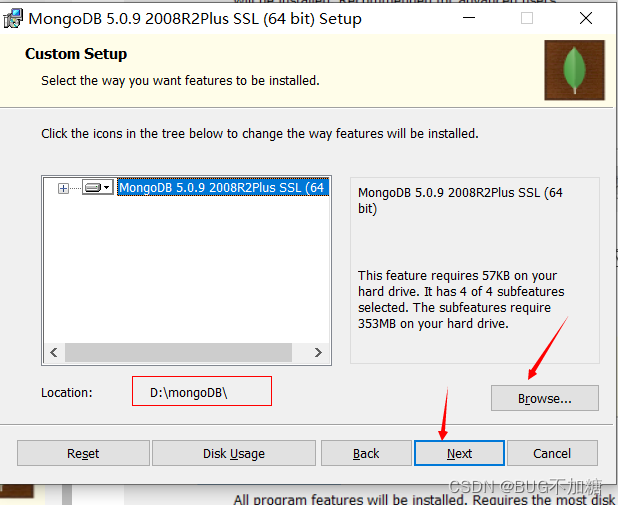Image resolution: width=618 pixels, height=505 pixels.
Task: Click the D:\mongoDB\ location path
Action: [x=188, y=393]
